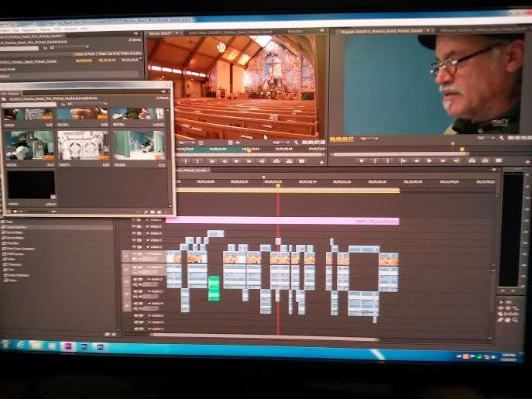Screen dimensions: 532x399
Task: Toggle Video 6 track eye visibility
Action: click(x=133, y=220)
